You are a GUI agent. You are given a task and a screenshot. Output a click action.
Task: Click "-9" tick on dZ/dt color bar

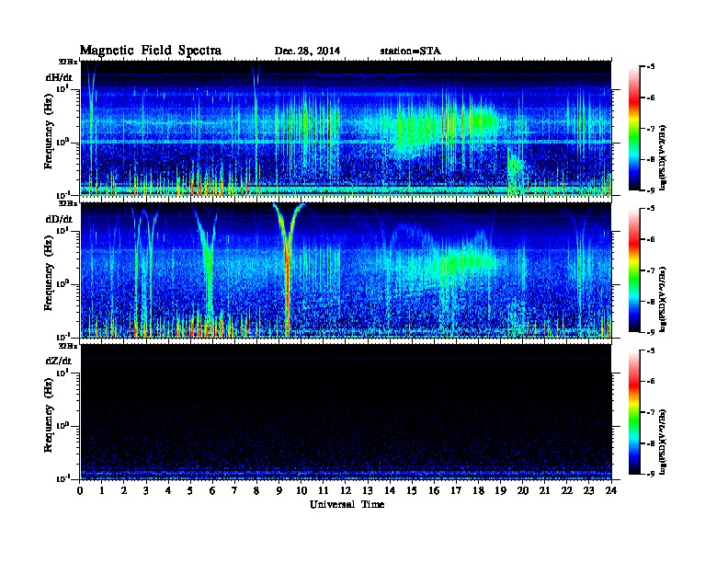(651, 474)
